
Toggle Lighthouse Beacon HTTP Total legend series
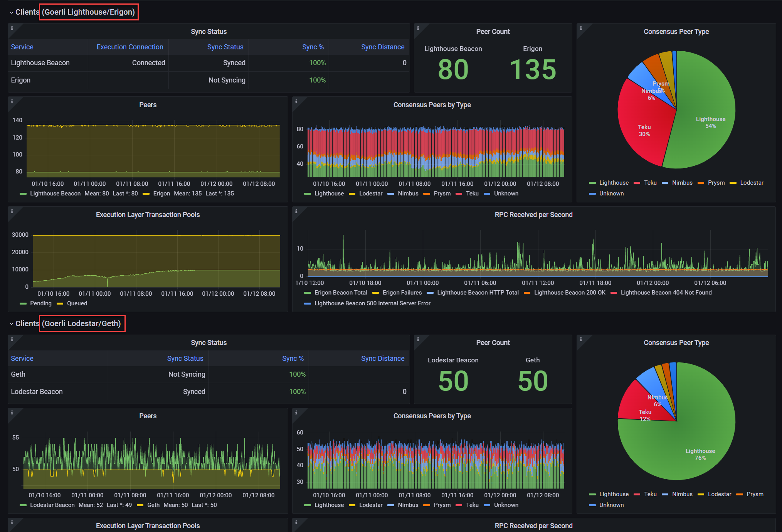click(478, 293)
